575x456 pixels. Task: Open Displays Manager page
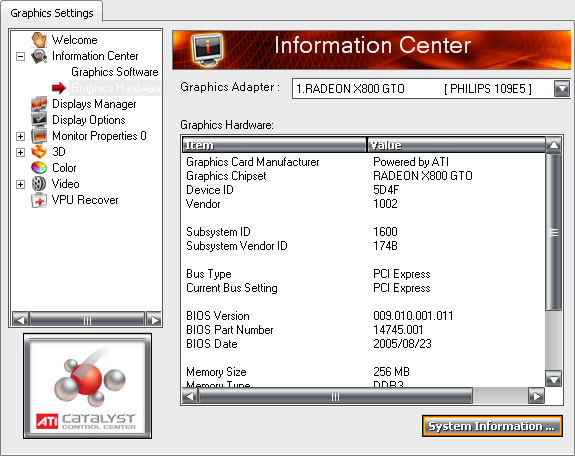94,104
